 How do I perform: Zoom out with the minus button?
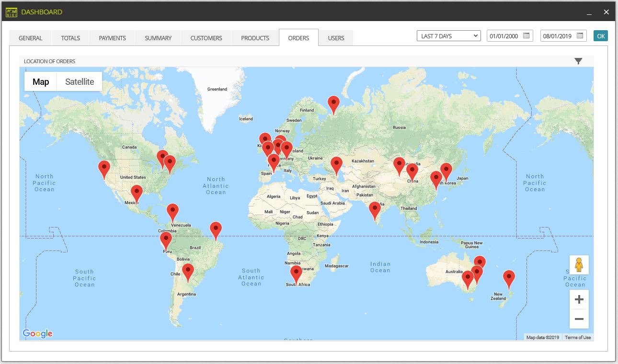click(579, 319)
